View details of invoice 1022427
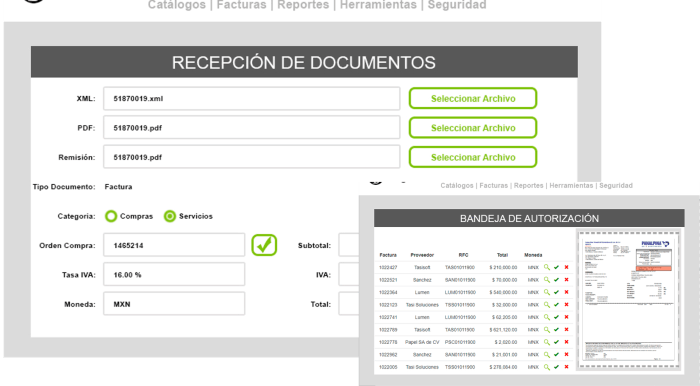Viewport: 700px width, 386px height. point(546,267)
